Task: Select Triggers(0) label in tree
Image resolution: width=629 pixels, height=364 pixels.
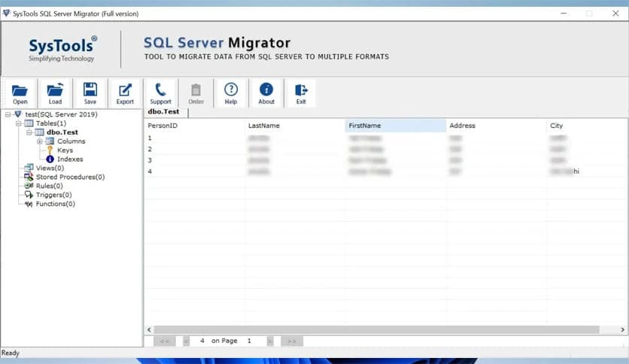Action: pyautogui.click(x=53, y=195)
